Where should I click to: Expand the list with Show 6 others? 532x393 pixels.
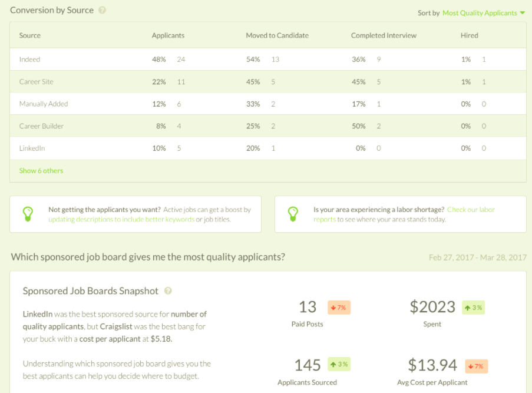click(x=41, y=171)
